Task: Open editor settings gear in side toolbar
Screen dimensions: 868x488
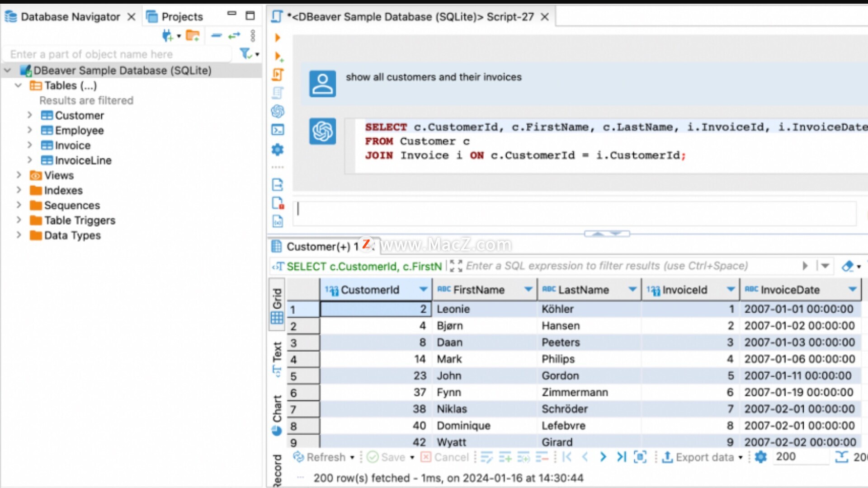Action: (x=278, y=150)
